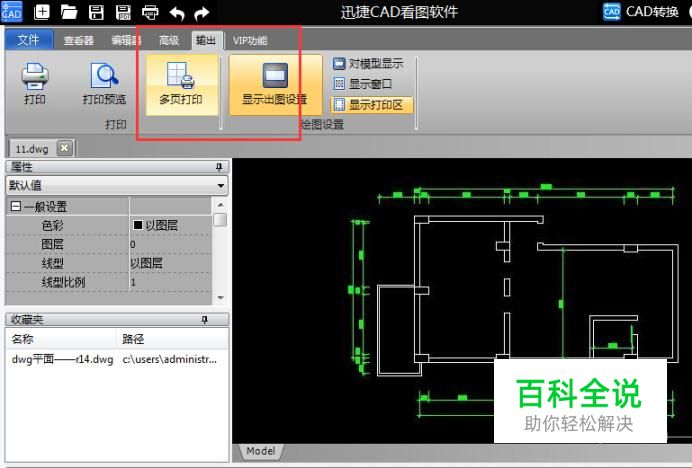692x468 pixels.
Task: Switch to the 编辑器 tab
Action: 126,41
